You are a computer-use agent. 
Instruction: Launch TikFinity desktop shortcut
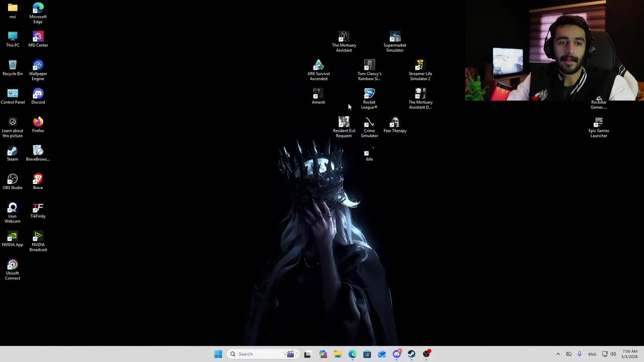point(38,210)
